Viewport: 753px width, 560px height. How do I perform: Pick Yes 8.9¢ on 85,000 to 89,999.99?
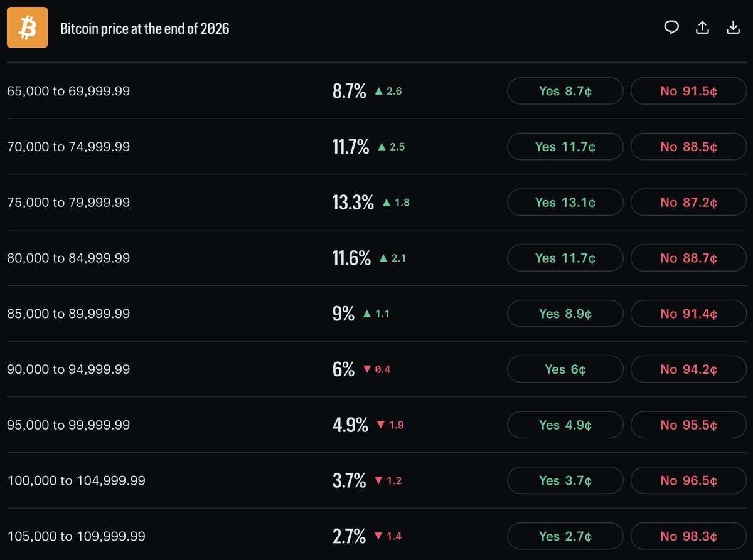coord(565,314)
